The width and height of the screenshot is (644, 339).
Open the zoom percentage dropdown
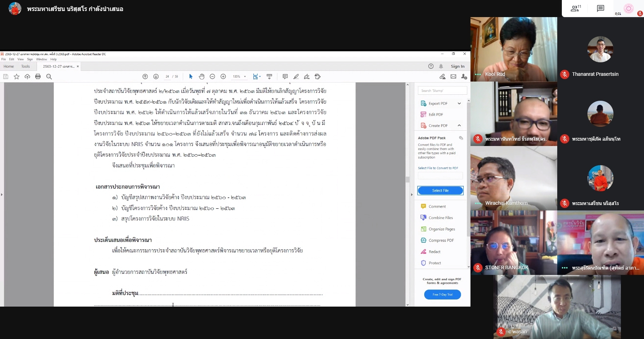245,77
